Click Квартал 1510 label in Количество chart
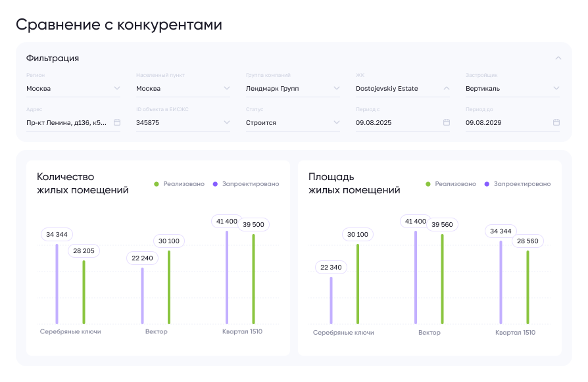 (x=242, y=331)
